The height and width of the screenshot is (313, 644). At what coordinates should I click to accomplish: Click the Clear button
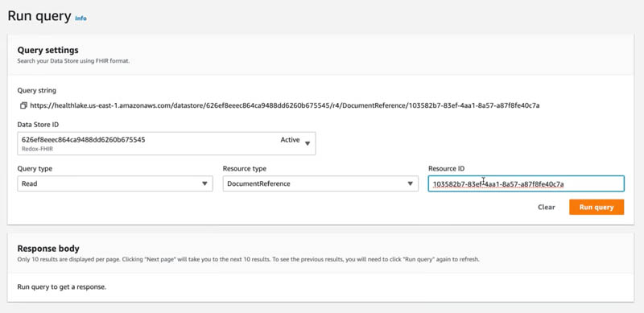[x=547, y=207]
